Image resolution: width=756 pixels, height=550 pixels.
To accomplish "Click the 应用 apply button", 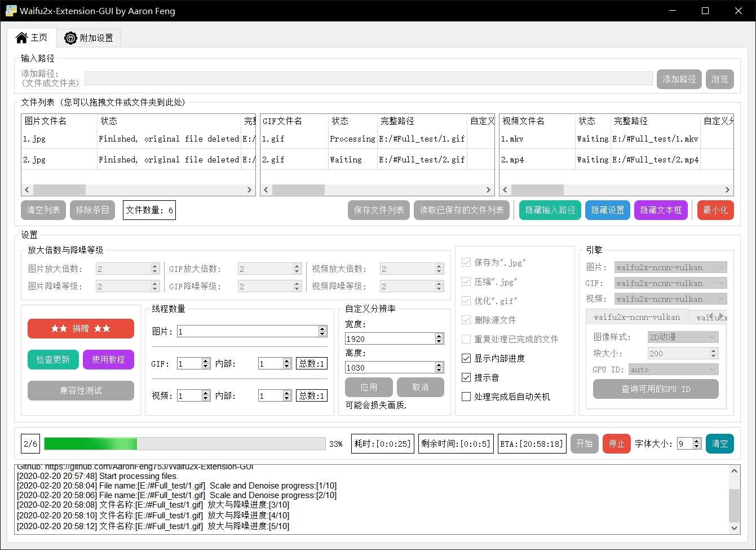I will (369, 388).
